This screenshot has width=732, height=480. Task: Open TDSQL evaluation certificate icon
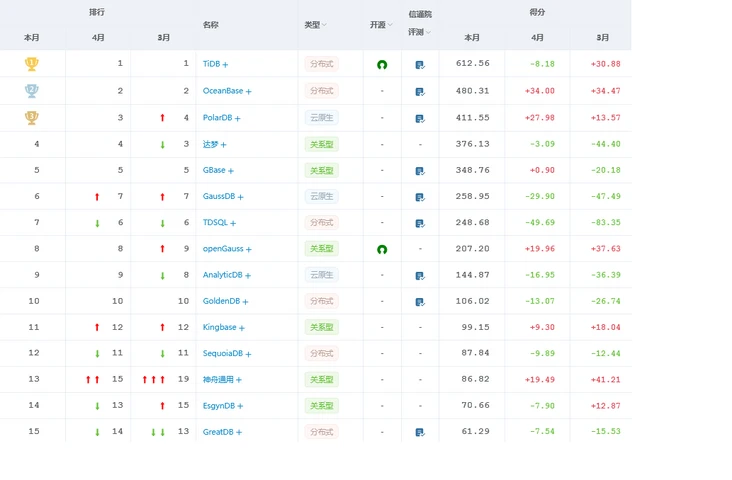[420, 223]
